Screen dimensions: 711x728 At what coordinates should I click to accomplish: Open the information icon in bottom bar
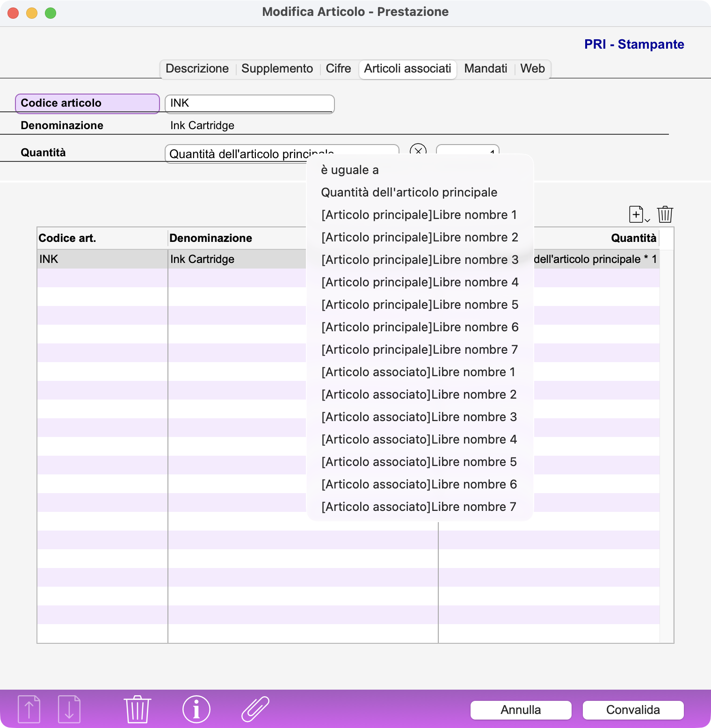[x=196, y=709]
